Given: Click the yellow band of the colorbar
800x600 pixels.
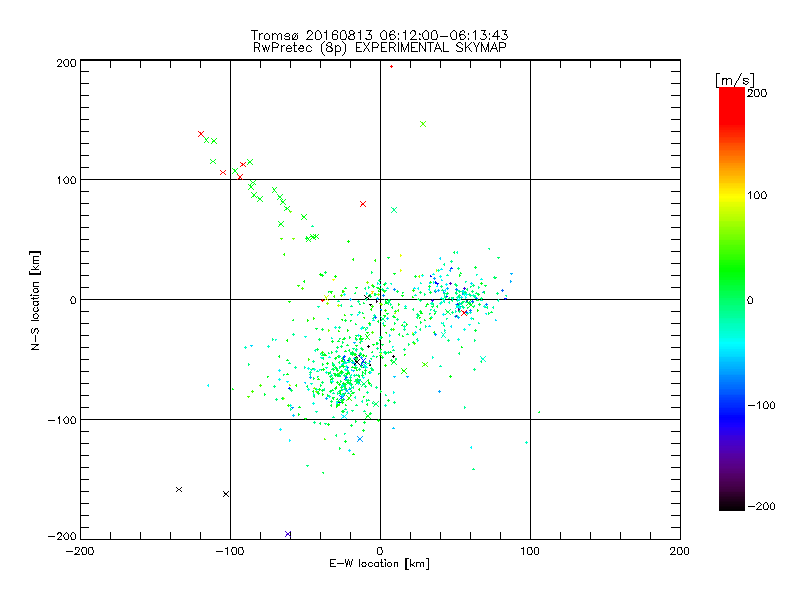Looking at the screenshot, I should 731,196.
